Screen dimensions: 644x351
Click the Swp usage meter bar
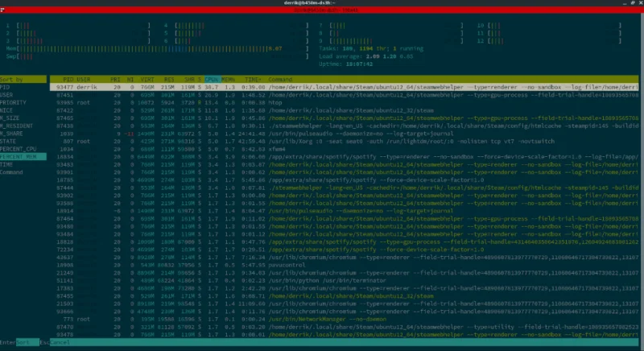(157, 56)
